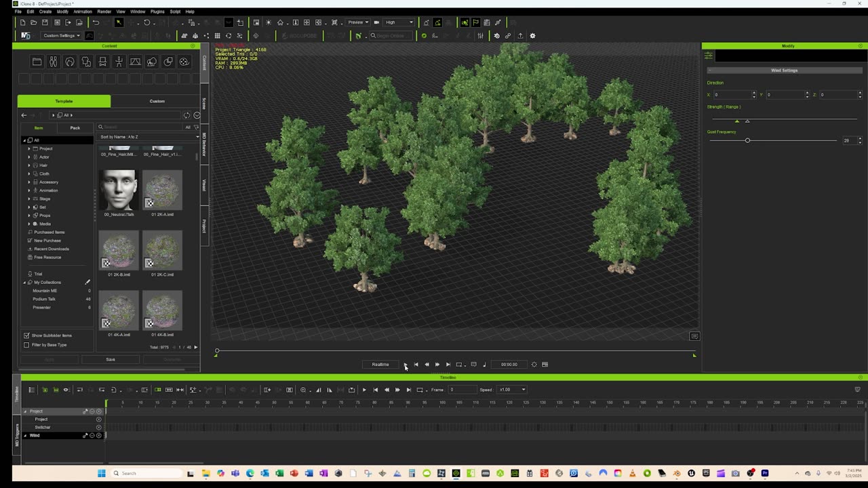
Task: Click the Realtime button
Action: pyautogui.click(x=380, y=365)
